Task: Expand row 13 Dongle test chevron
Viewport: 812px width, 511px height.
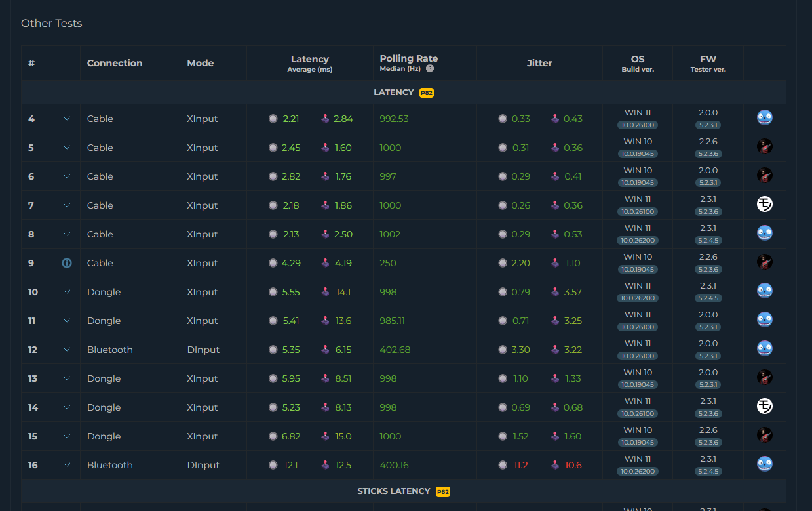Action: (67, 378)
